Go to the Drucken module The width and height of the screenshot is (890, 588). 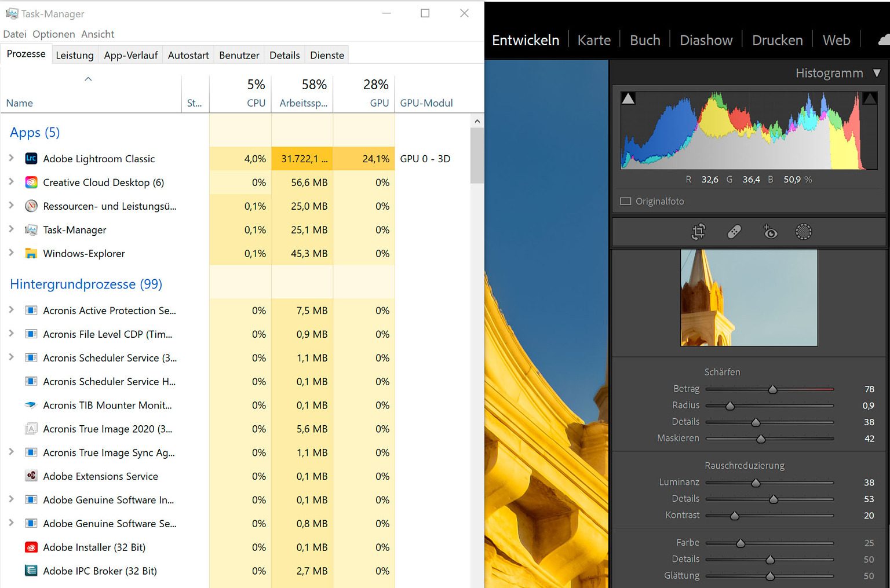[x=777, y=40]
